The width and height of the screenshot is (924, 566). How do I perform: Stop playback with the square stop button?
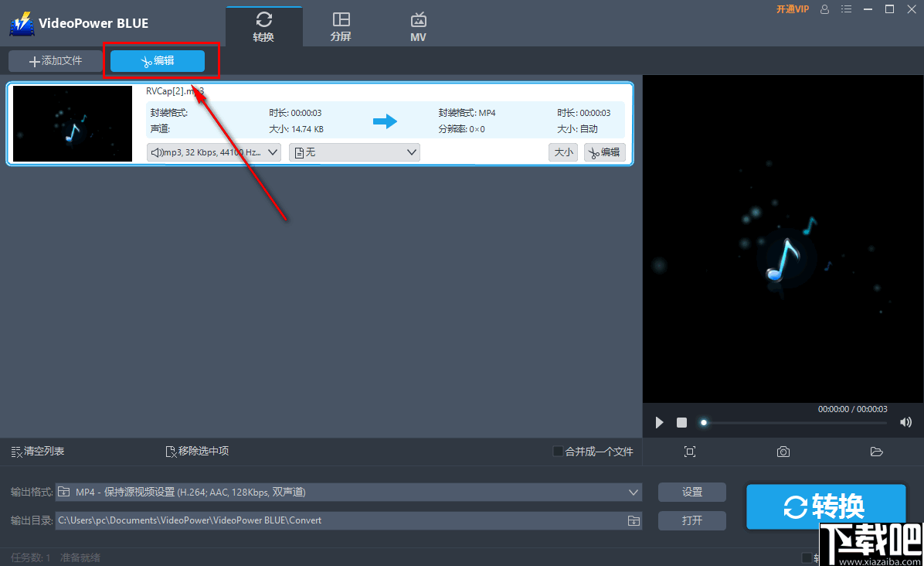coord(681,422)
